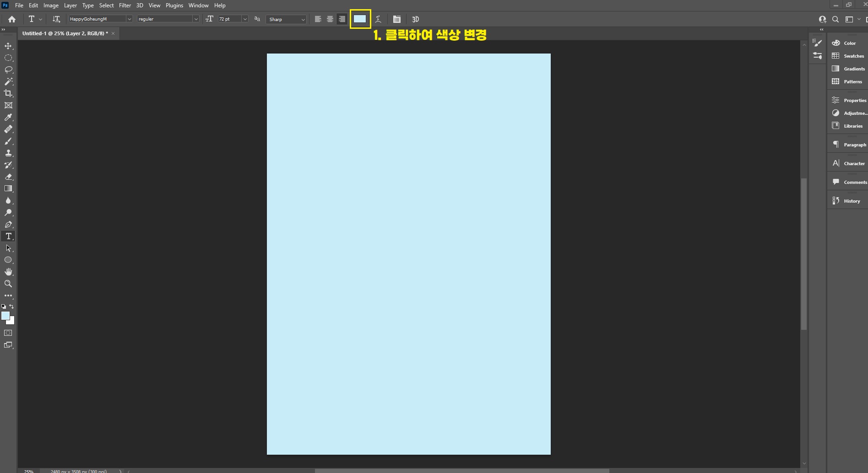Click the 3D text button
Screen dimensions: 868x473
[415, 19]
